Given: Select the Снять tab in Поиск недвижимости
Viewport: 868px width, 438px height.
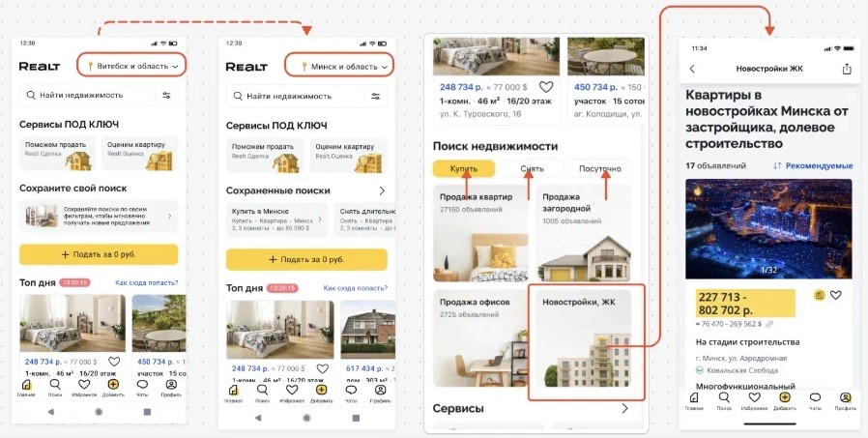Looking at the screenshot, I should pyautogui.click(x=532, y=169).
